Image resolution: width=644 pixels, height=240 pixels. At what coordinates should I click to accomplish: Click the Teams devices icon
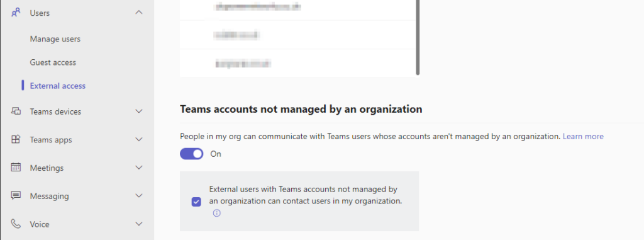tap(16, 111)
